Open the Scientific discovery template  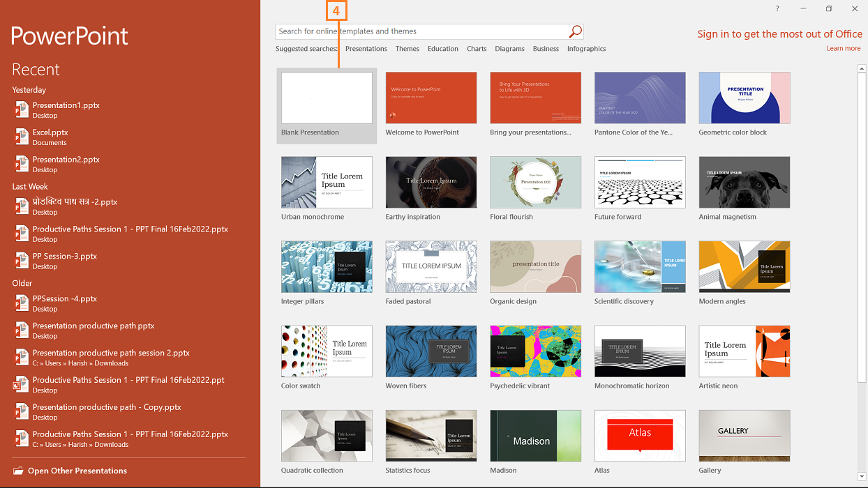(640, 267)
